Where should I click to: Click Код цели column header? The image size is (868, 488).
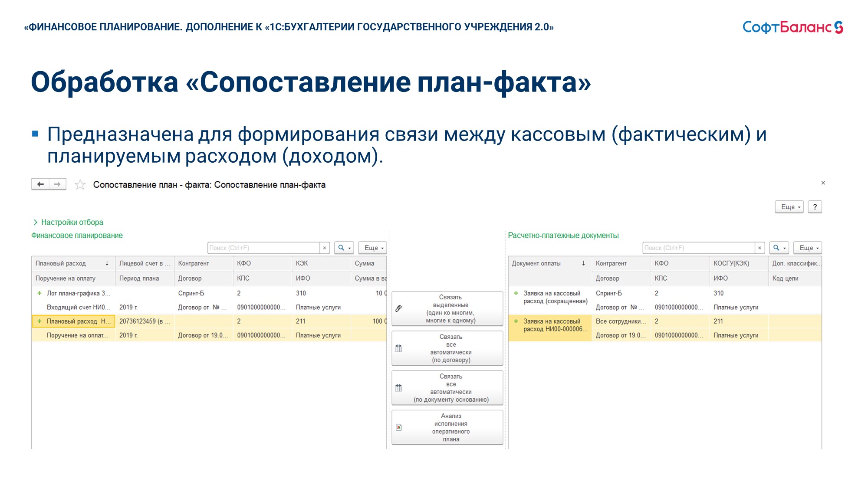(x=795, y=278)
